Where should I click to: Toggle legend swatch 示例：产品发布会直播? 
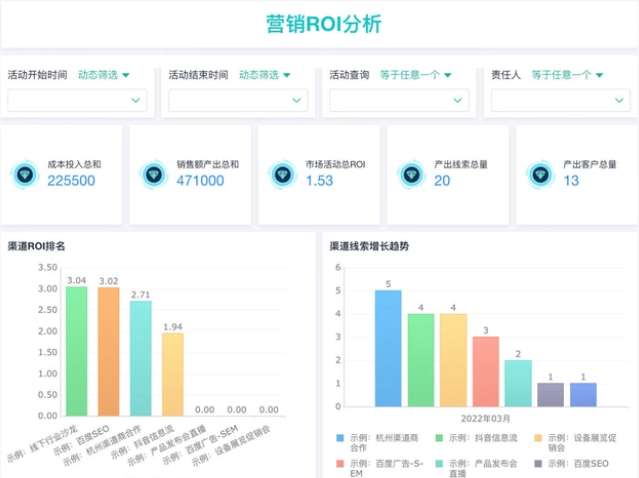pos(439,464)
